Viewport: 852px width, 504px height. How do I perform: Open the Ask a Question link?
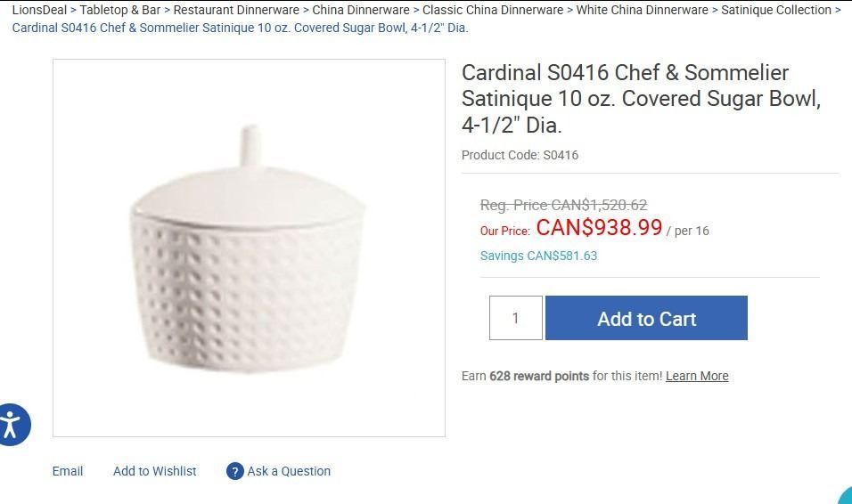pos(289,471)
